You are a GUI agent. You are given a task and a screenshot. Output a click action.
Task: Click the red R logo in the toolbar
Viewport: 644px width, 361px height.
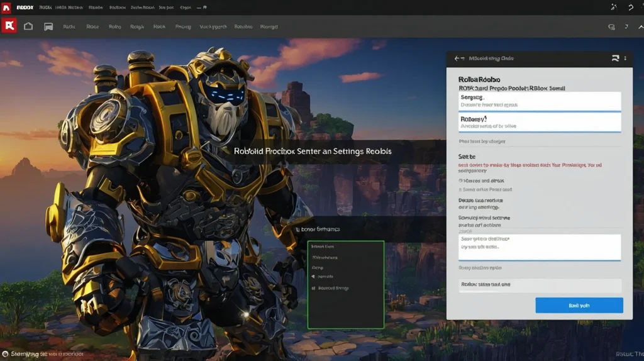pyautogui.click(x=9, y=26)
